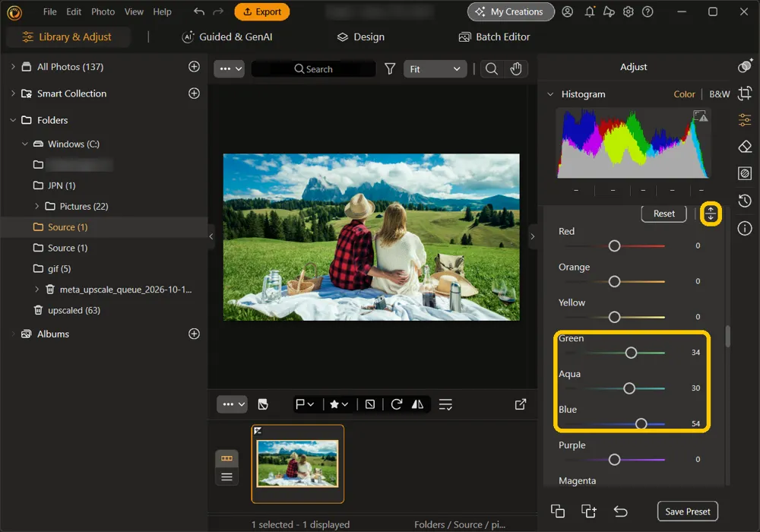Open the Photo menu
The height and width of the screenshot is (532, 760).
(103, 11)
